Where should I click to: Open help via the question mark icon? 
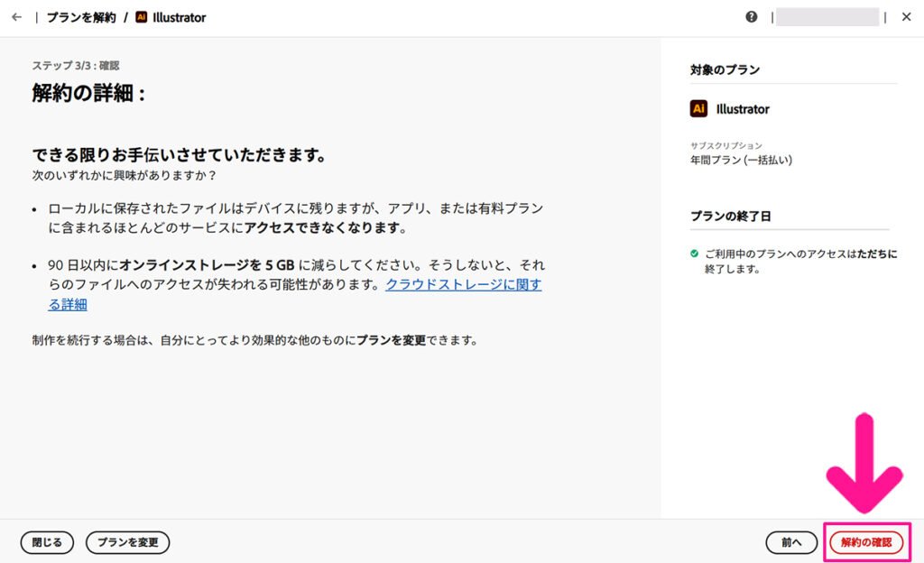point(752,17)
